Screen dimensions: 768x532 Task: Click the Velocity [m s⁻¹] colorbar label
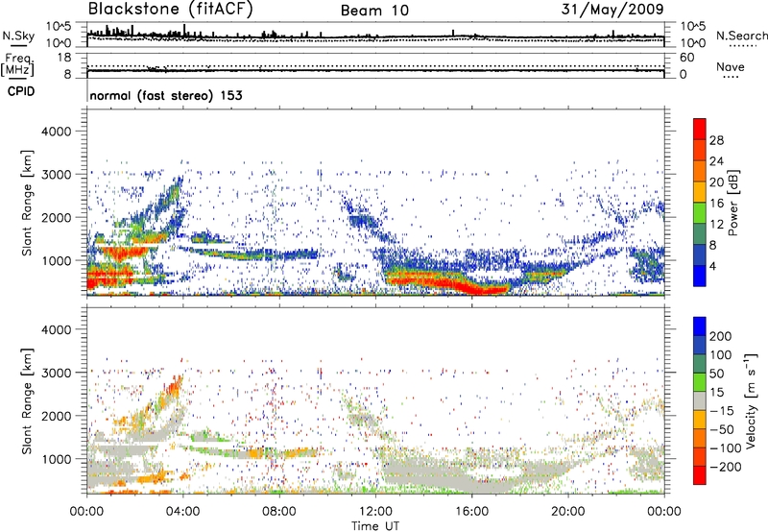(751, 401)
